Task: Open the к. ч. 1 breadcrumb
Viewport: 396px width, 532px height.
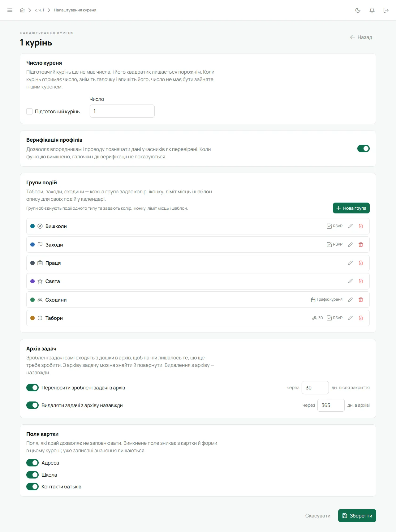Action: (x=39, y=10)
